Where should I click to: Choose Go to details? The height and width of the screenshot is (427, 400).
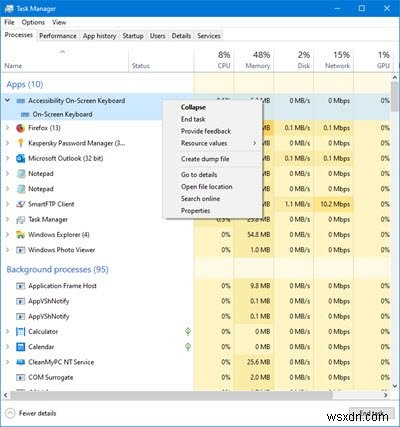tap(213, 175)
